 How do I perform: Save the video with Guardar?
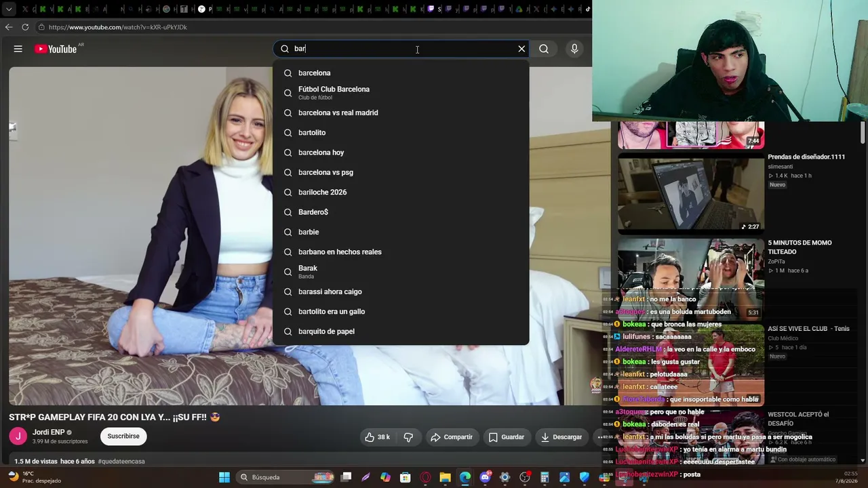pyautogui.click(x=506, y=437)
